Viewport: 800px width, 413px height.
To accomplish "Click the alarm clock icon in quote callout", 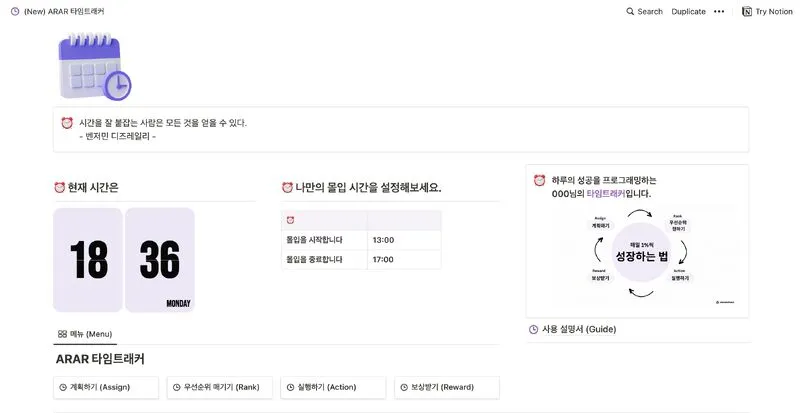I will click(x=67, y=123).
